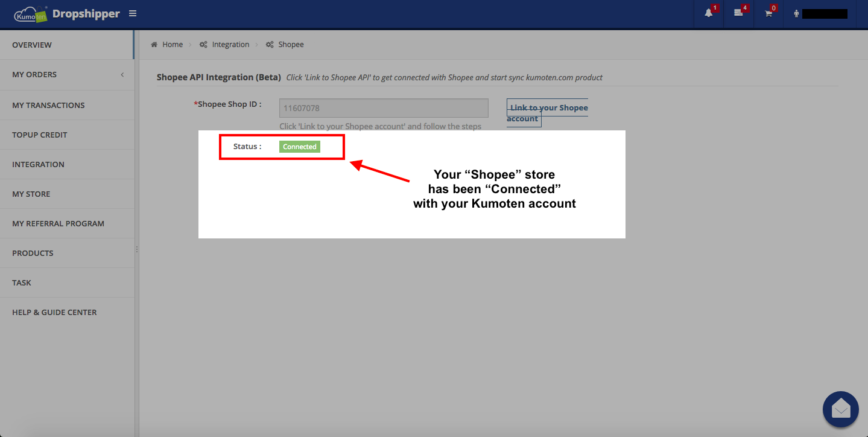Open Integration in the sidebar

66,164
